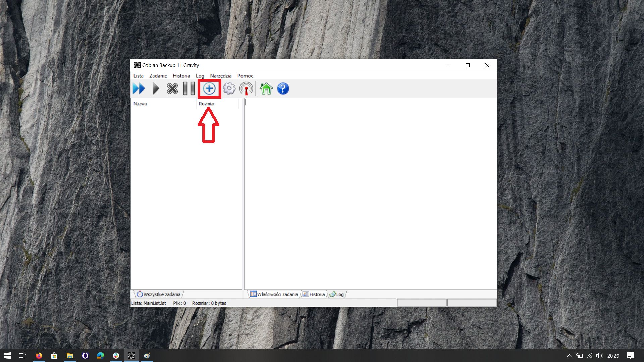Open the Lista menu

[x=138, y=76]
